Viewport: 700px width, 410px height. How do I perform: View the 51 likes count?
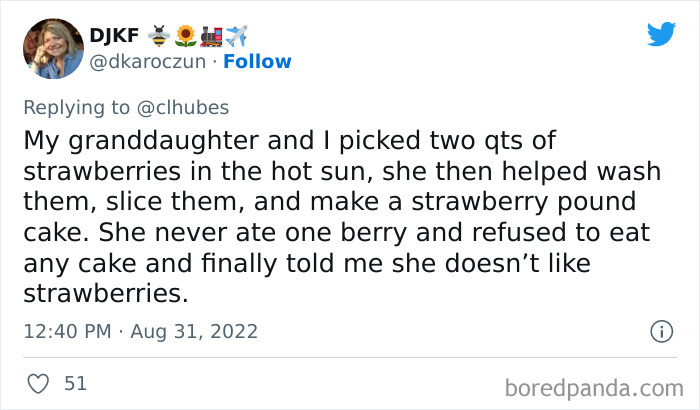tap(74, 383)
